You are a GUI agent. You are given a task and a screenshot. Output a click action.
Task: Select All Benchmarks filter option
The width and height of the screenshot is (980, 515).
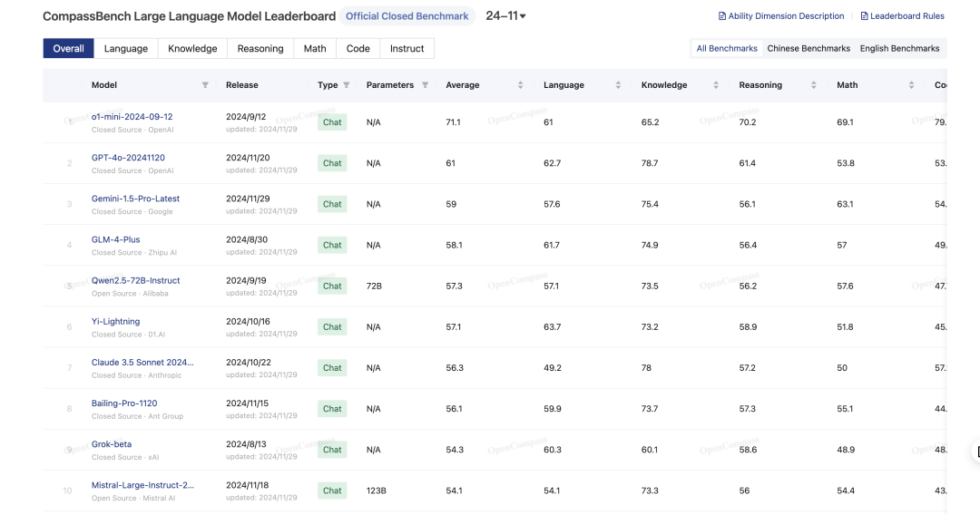coord(727,48)
